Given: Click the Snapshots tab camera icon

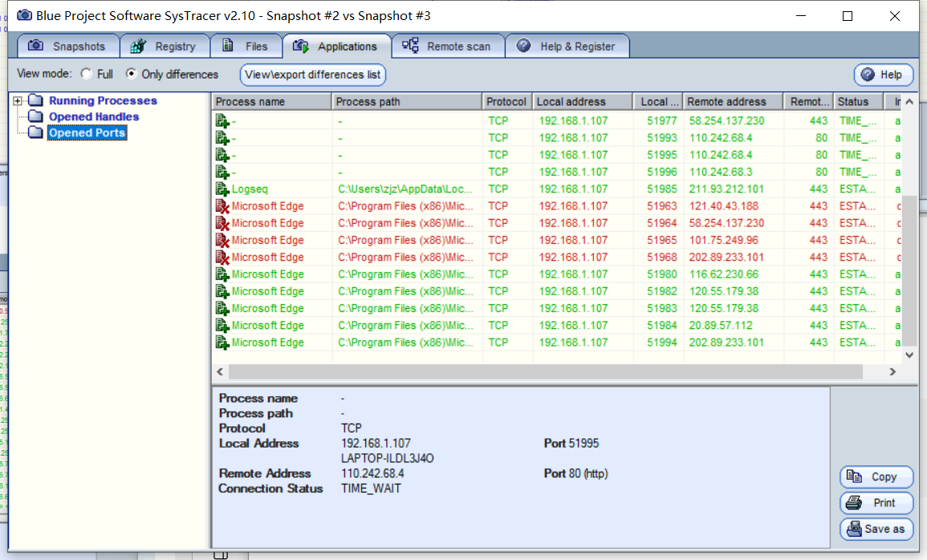Looking at the screenshot, I should click(35, 46).
